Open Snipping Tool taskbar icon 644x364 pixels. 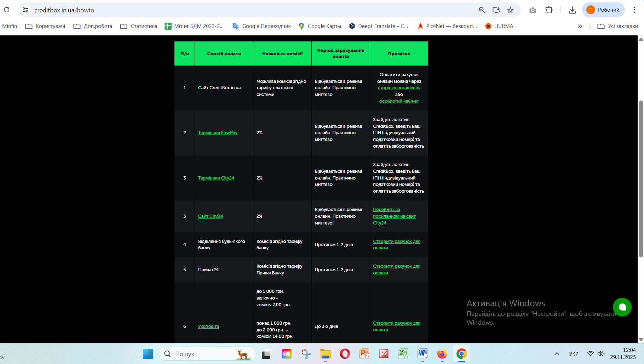point(306,354)
